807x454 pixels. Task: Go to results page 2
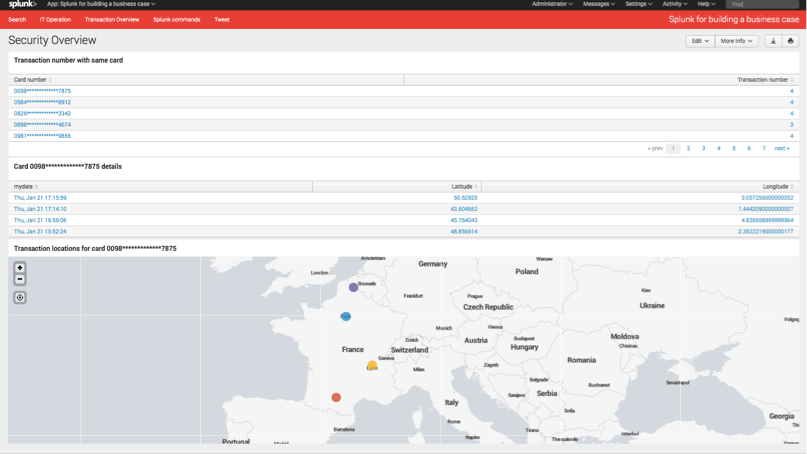pyautogui.click(x=688, y=148)
